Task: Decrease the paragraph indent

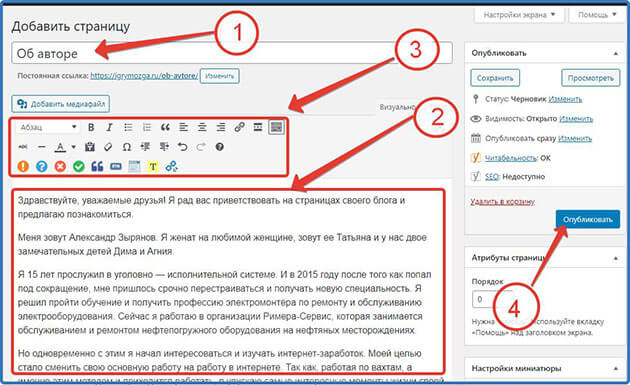Action: coord(145,147)
